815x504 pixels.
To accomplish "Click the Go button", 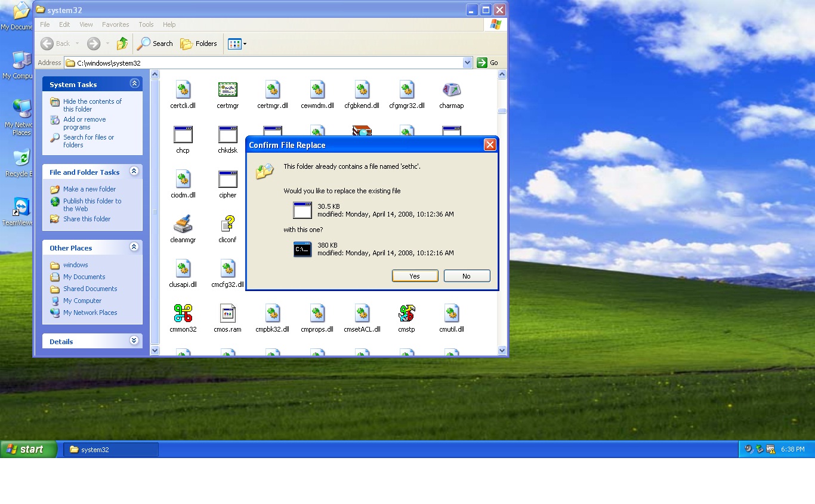I will click(487, 63).
